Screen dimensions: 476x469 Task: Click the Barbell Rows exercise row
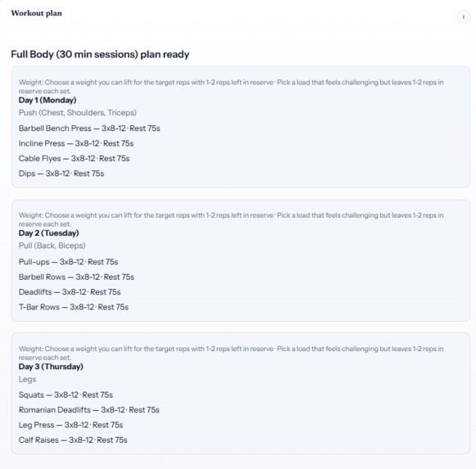[x=76, y=277]
